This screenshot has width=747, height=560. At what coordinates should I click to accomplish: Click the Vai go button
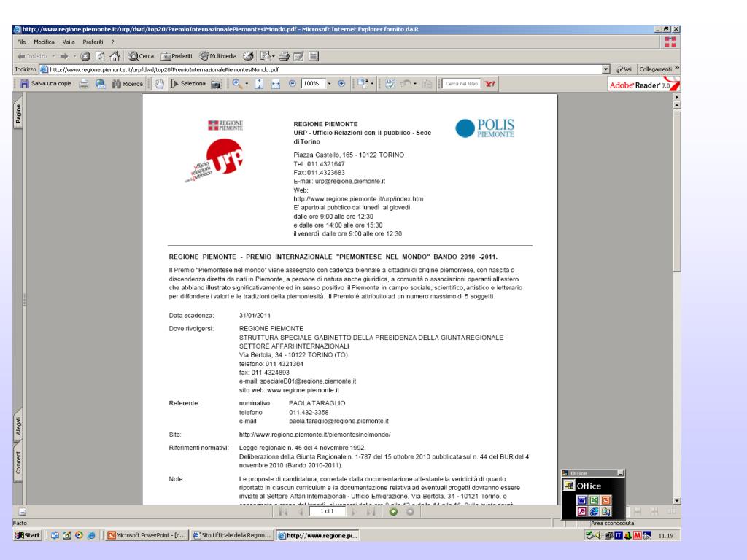point(624,69)
